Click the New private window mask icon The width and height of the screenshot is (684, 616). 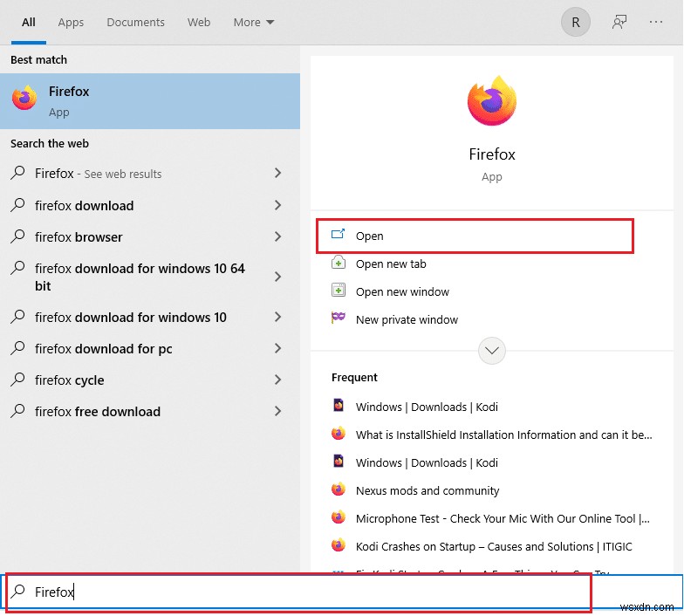(x=339, y=319)
